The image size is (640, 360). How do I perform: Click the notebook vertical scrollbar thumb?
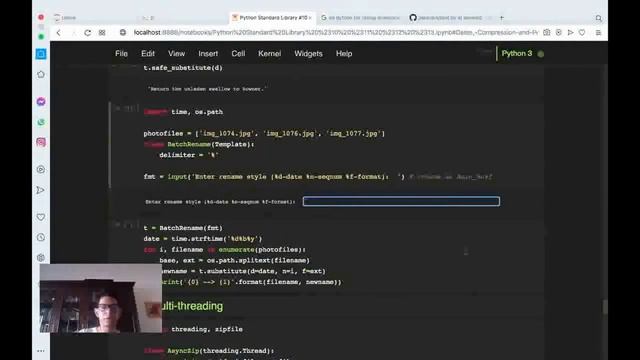tap(604, 307)
